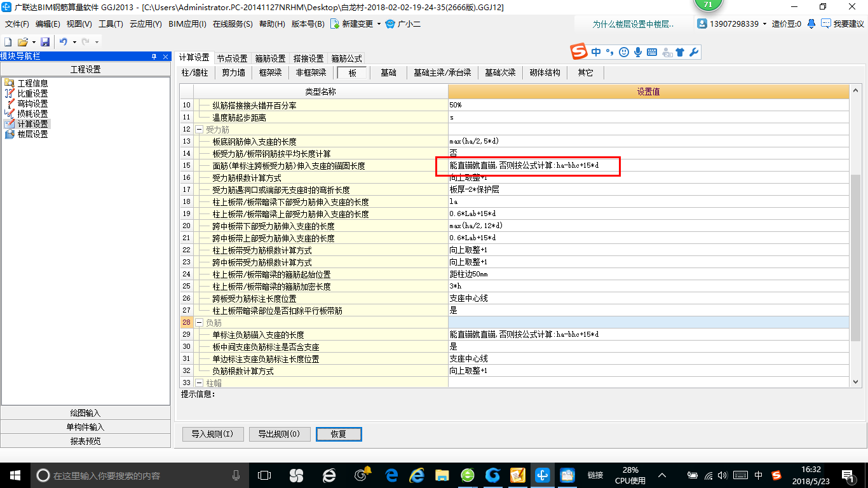Switch to the 搭接设置 tab
The width and height of the screenshot is (868, 488).
coord(308,58)
